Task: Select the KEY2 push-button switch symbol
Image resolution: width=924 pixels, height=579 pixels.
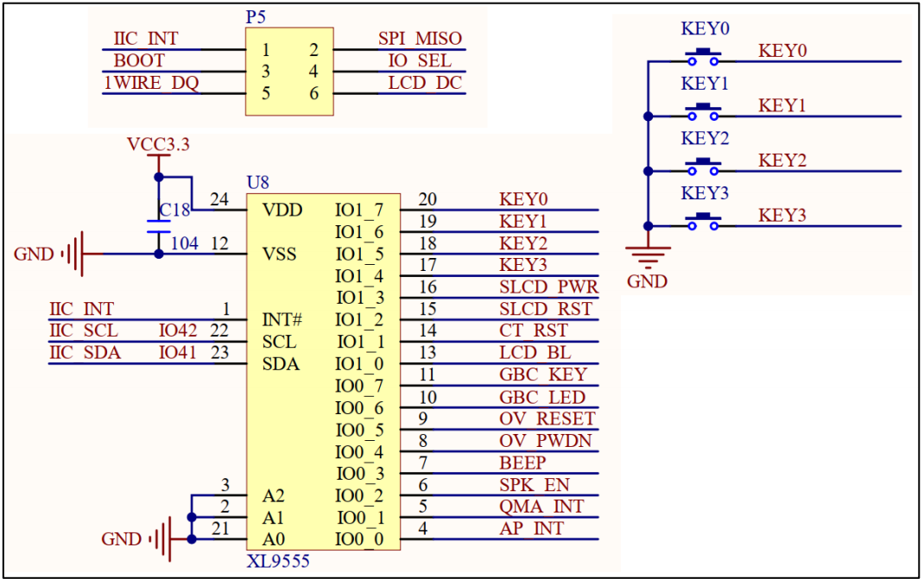Action: pos(703,167)
